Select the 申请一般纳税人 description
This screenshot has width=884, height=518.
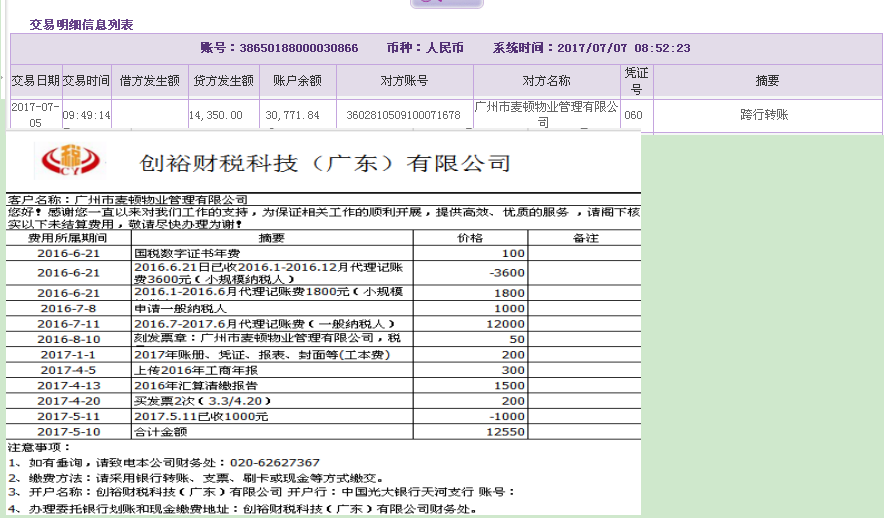tap(180, 308)
